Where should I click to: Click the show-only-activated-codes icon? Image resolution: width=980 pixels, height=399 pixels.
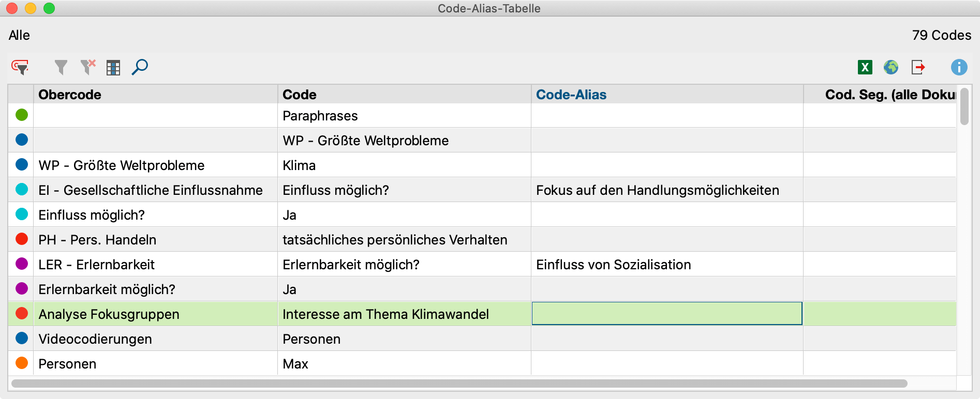(20, 67)
